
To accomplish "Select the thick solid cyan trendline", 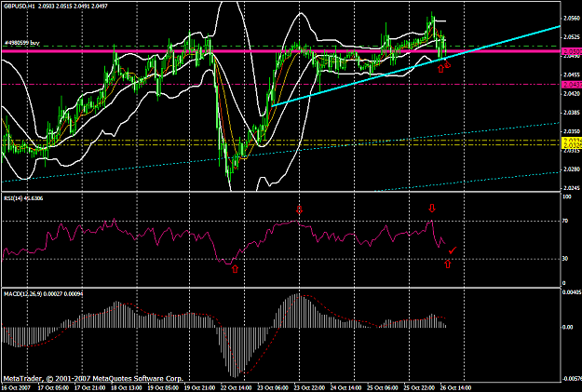I will pos(415,66).
